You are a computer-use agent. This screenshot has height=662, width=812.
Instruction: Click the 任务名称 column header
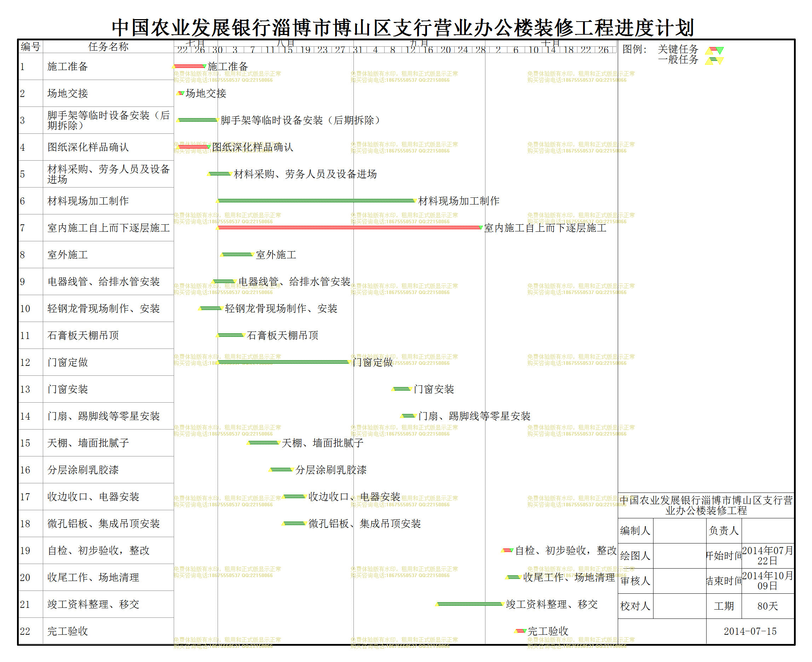[108, 46]
